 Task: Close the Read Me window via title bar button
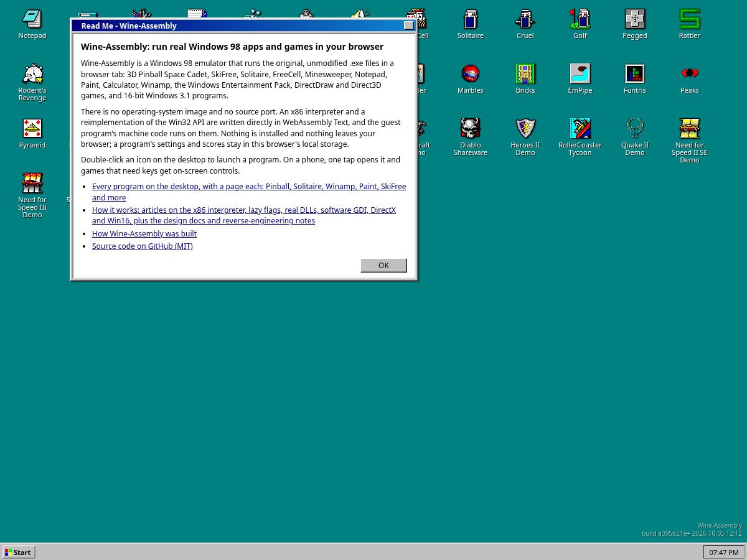point(408,26)
